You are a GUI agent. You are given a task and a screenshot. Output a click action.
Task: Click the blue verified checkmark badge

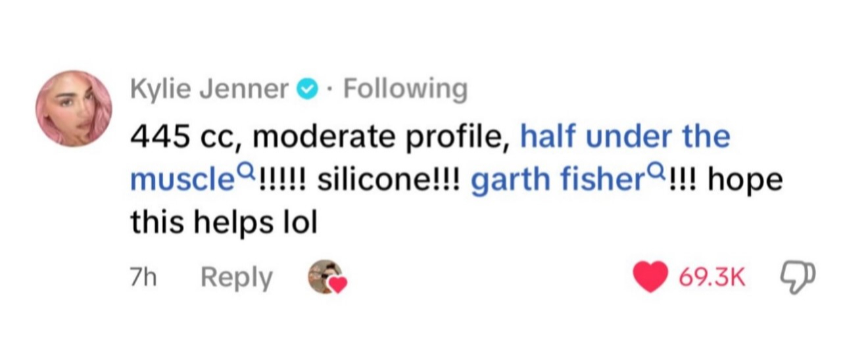pyautogui.click(x=308, y=89)
